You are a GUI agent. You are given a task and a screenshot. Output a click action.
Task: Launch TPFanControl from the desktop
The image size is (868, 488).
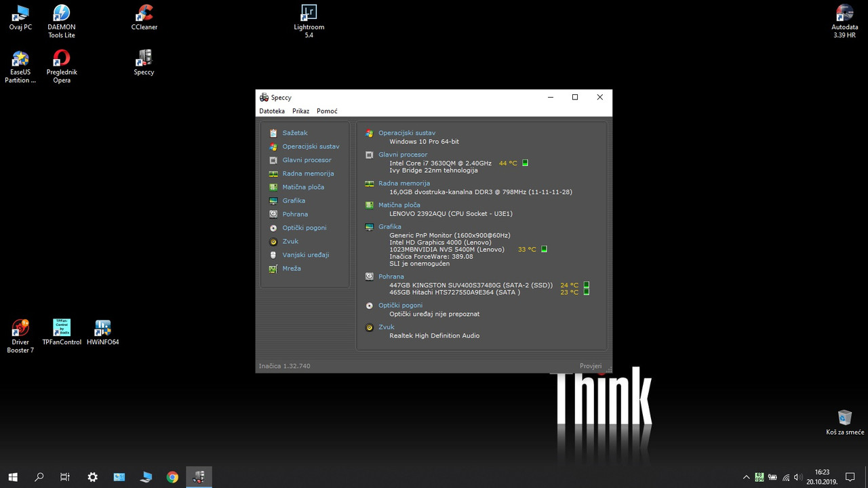(x=62, y=332)
